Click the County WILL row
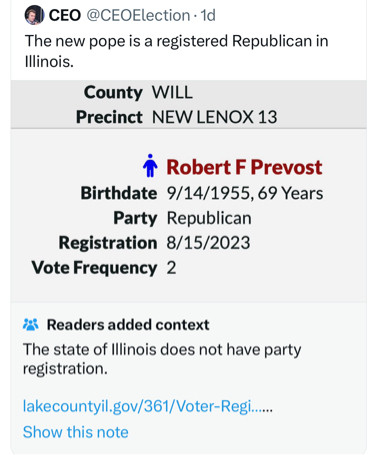Screen dimensions: 376x455 188,92
